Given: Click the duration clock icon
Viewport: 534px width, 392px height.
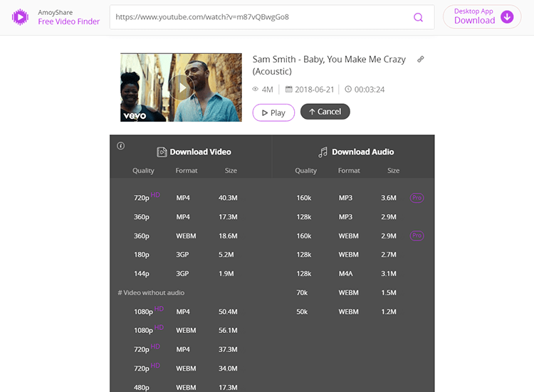Looking at the screenshot, I should 348,89.
